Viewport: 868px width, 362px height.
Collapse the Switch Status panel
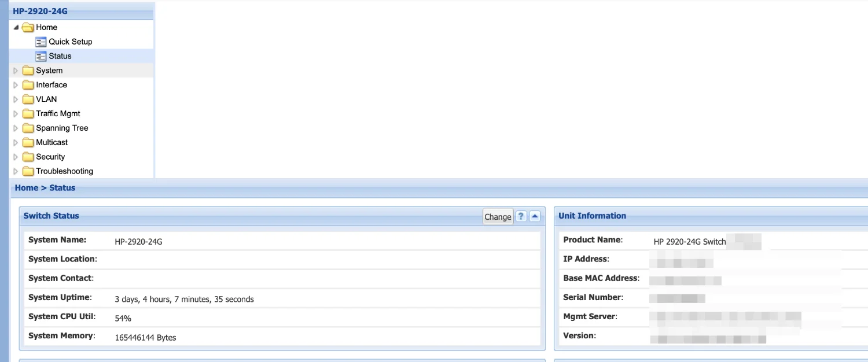click(x=535, y=216)
